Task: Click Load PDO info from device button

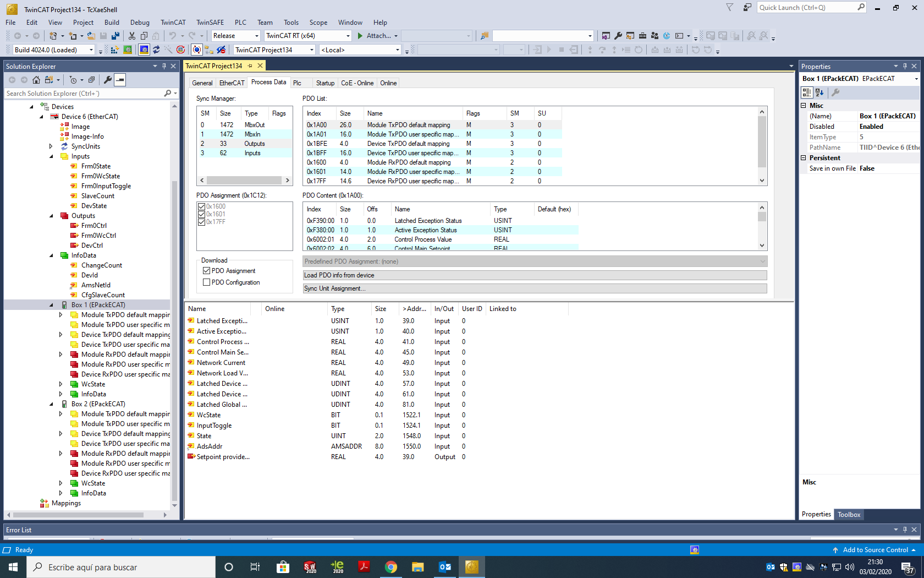Action: [x=535, y=275]
